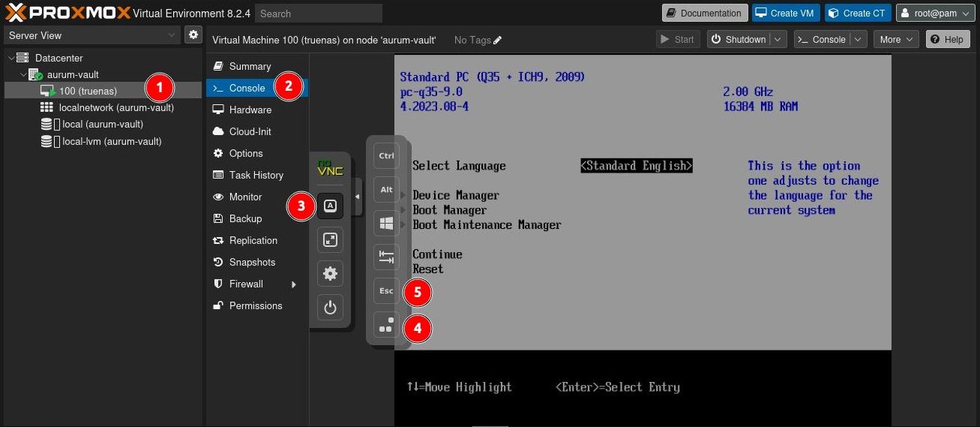
Task: Open noVNC extra keys panel
Action: [330, 206]
